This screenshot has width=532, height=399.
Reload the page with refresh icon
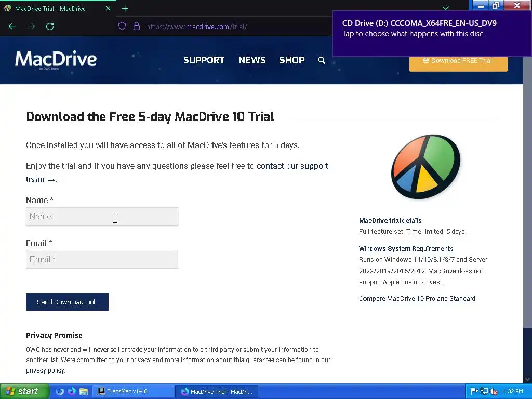click(x=50, y=26)
